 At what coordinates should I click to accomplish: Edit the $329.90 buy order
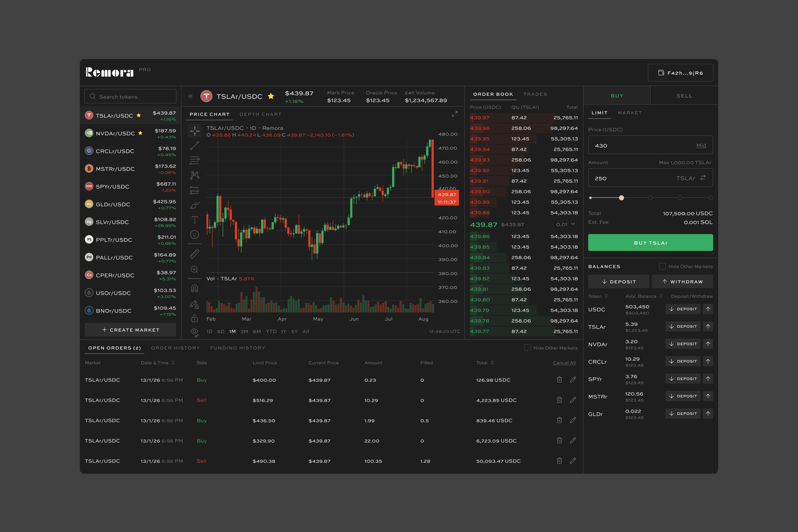coord(573,440)
